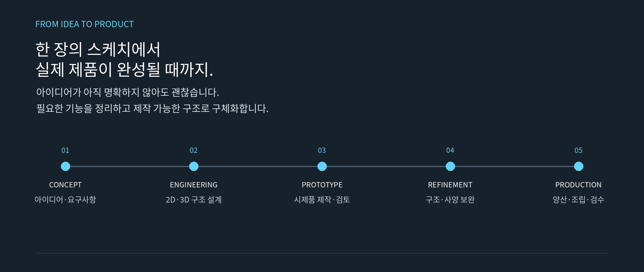This screenshot has height=272, width=644.
Task: Select the PRODUCTION step label
Action: pos(579,185)
